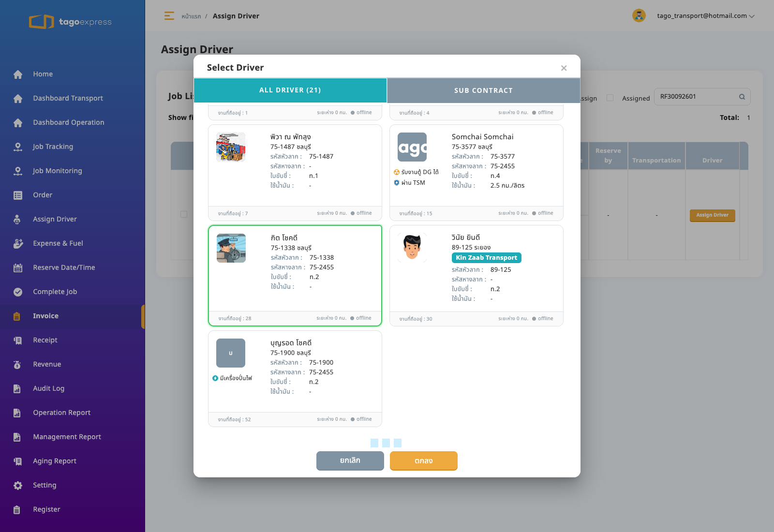Viewport: 774px width, 532px height.
Task: Click the ตกลง confirm button
Action: point(424,461)
